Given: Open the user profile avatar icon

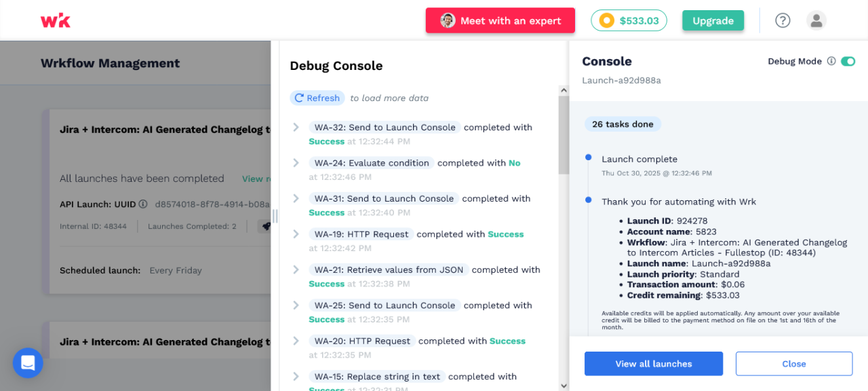Looking at the screenshot, I should 816,20.
